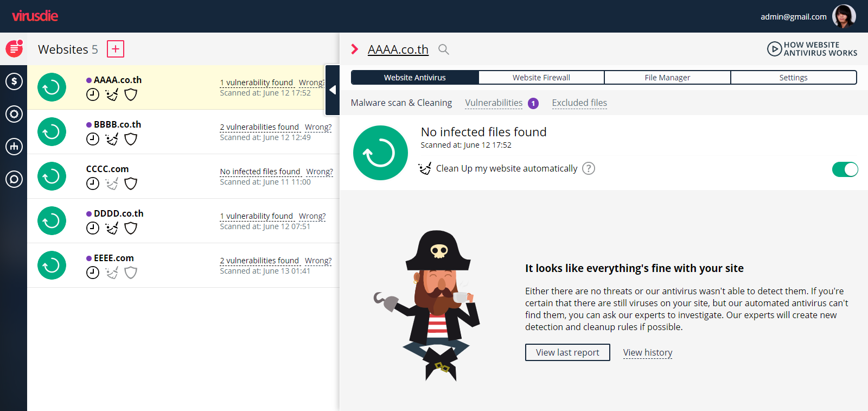Click the broom cleanup icon for AAAA.co.th

pyautogui.click(x=112, y=94)
